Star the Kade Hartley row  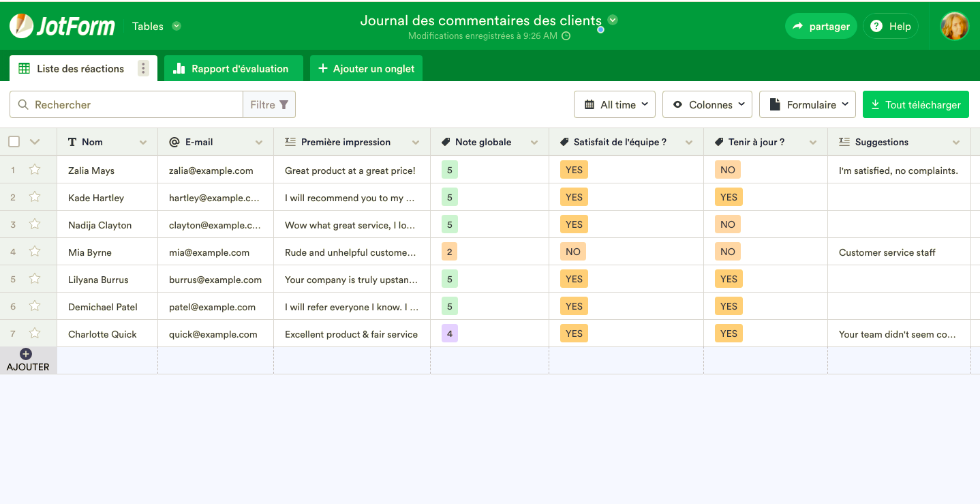point(35,197)
